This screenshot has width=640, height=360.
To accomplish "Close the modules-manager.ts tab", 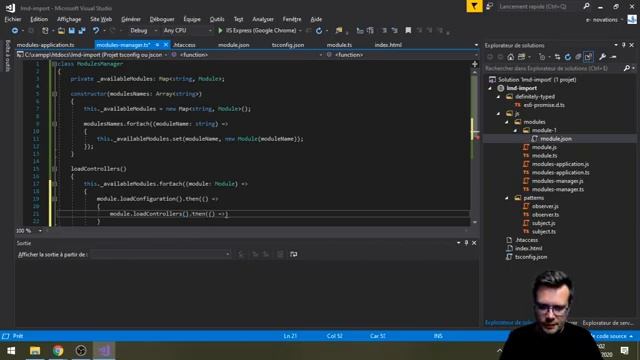I will coord(166,45).
